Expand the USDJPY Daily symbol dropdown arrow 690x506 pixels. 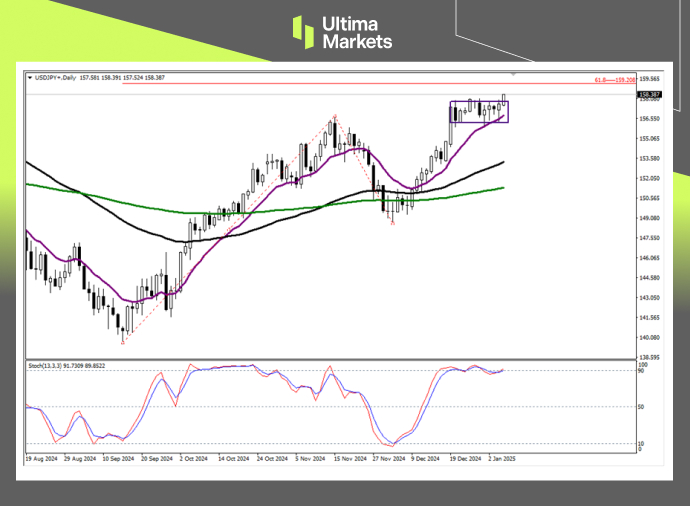coord(28,76)
